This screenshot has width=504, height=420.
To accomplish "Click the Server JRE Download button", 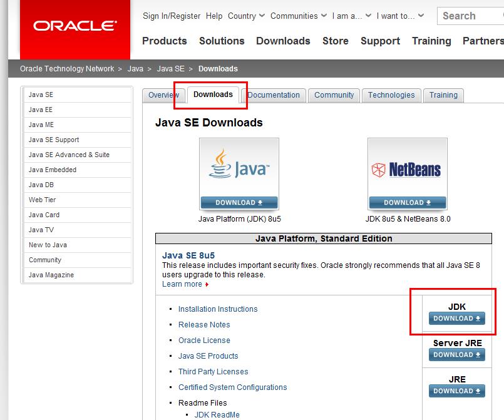I will [457, 354].
